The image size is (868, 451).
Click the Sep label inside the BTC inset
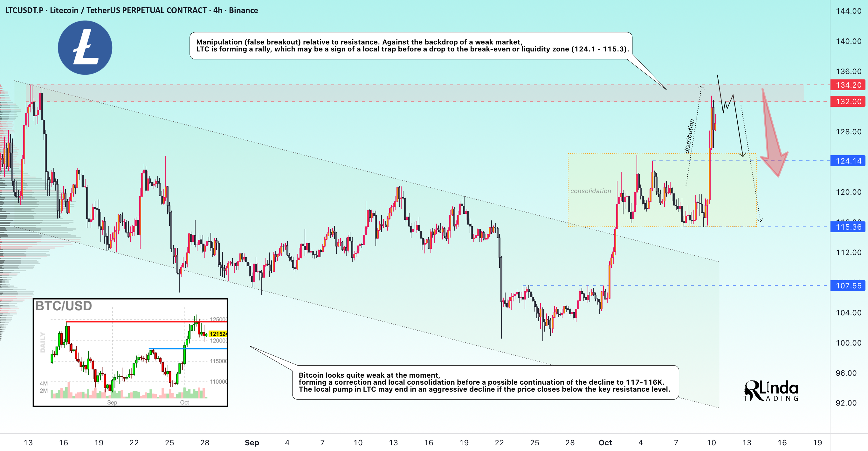[112, 402]
